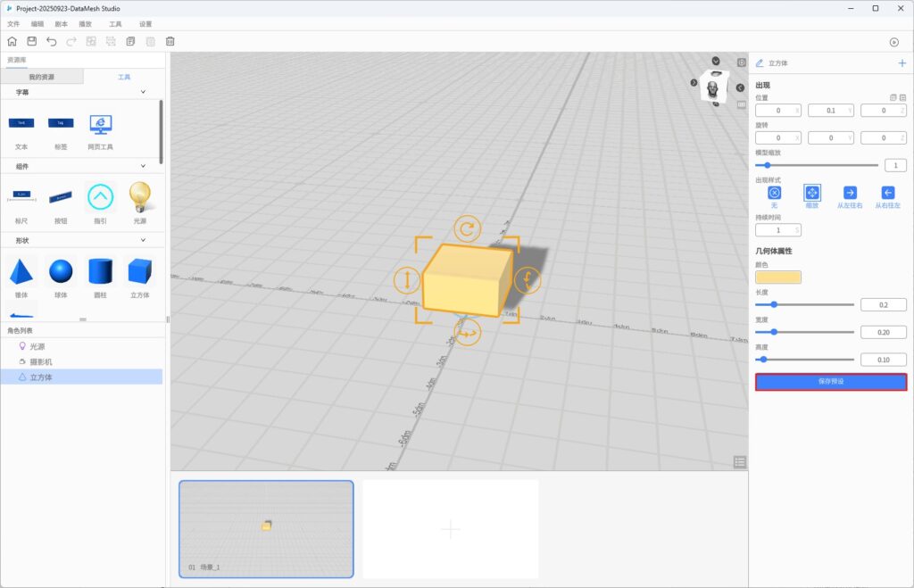The image size is (914, 588).
Task: Click the 网页工具 web tool icon
Action: pos(100,124)
